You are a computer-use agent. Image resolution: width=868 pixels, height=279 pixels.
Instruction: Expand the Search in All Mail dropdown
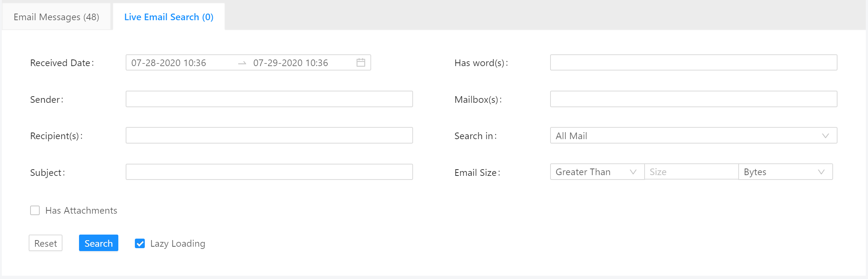(x=693, y=135)
